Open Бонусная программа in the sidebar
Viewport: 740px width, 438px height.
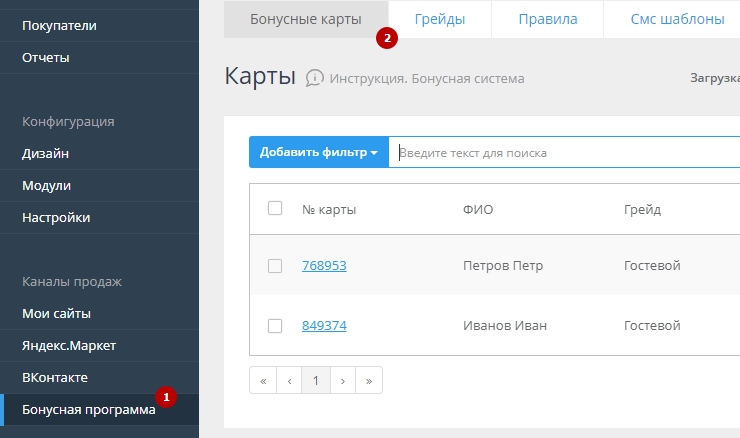[89, 410]
